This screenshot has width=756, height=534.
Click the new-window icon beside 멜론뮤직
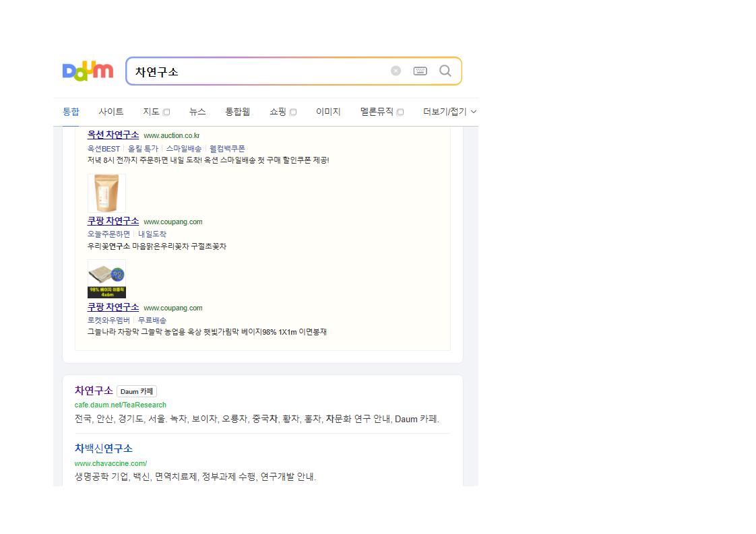400,112
